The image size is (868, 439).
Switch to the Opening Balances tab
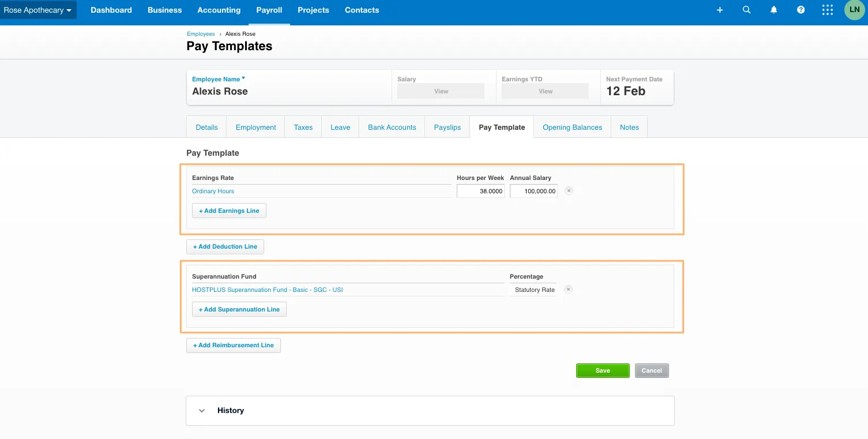click(x=572, y=127)
